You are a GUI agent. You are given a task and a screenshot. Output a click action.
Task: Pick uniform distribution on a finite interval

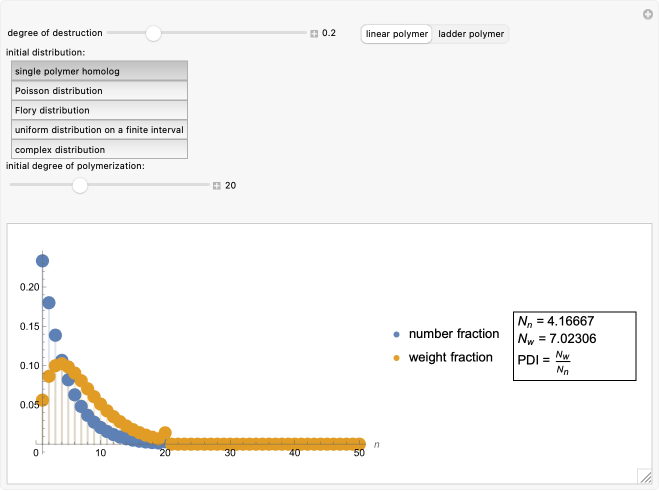point(98,130)
